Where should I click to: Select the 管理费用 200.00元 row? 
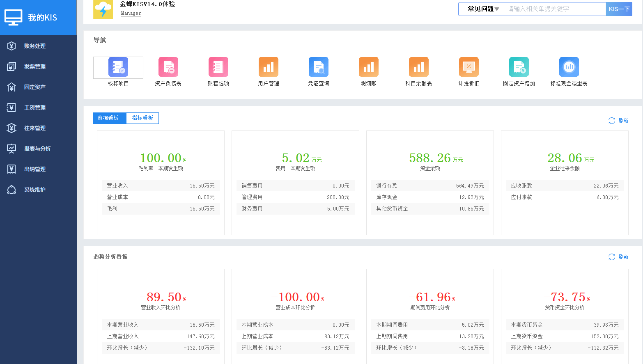coord(295,197)
